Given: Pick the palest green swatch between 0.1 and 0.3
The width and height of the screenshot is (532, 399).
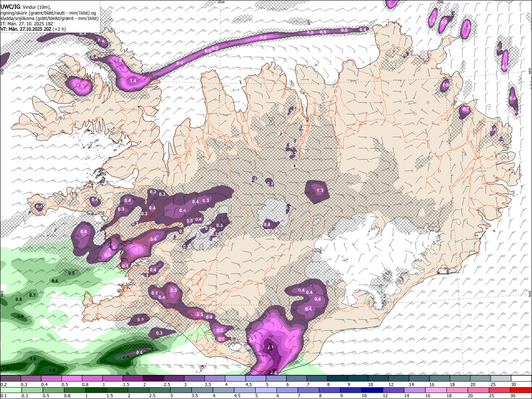Looking at the screenshot, I should coord(10,390).
